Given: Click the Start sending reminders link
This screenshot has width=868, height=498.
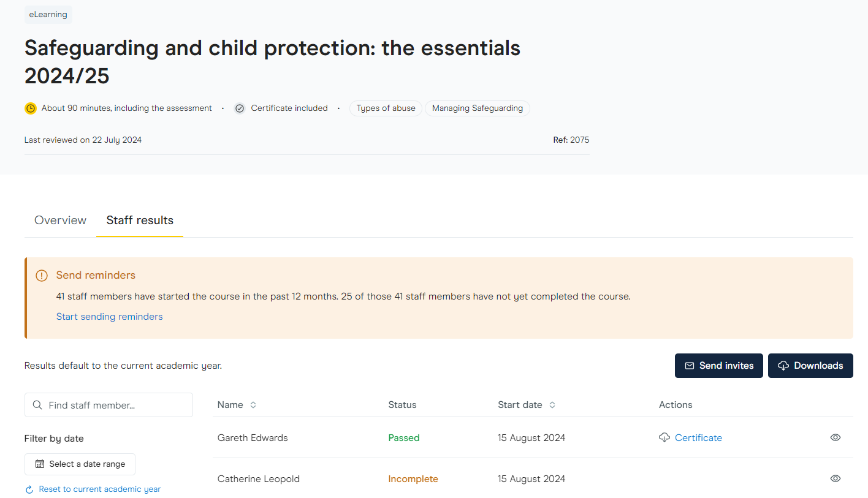Looking at the screenshot, I should point(109,317).
